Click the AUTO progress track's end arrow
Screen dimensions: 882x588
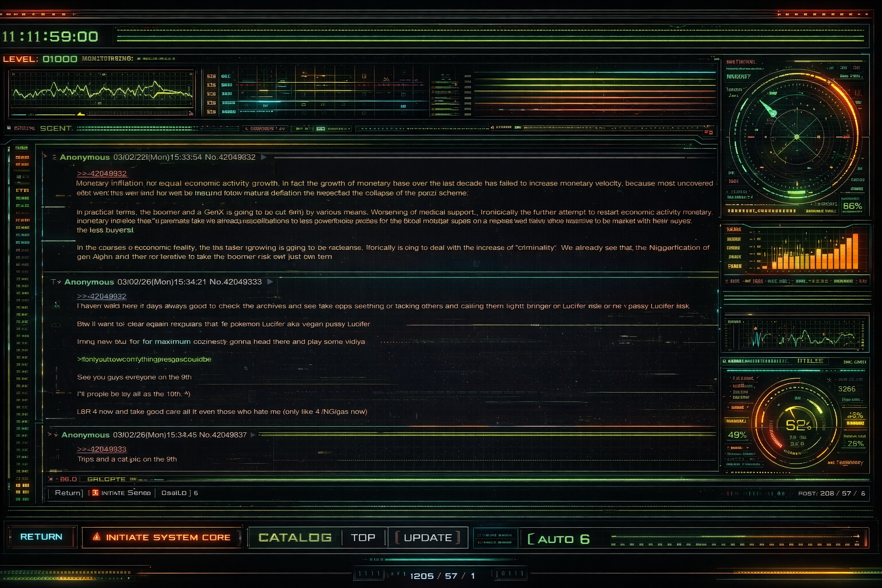[x=856, y=536]
